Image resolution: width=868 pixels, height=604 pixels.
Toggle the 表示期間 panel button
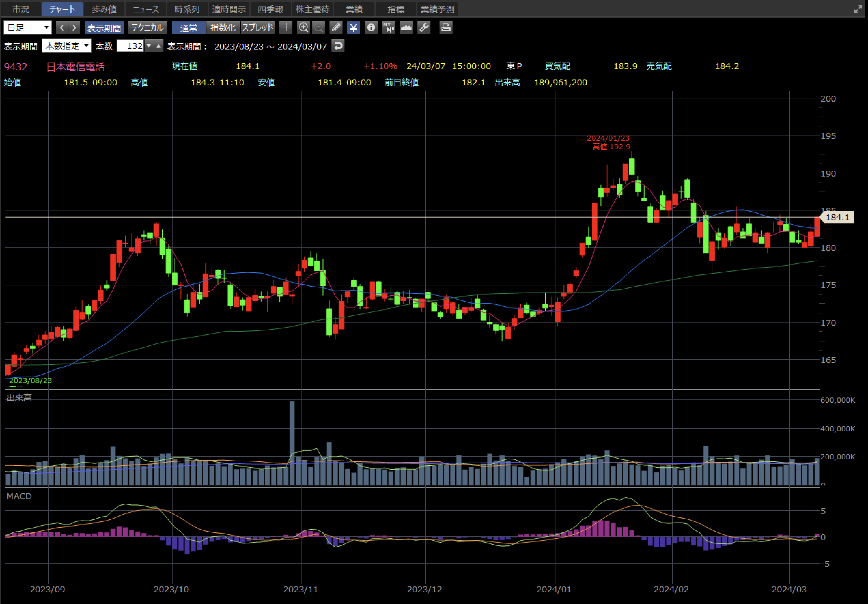(104, 28)
